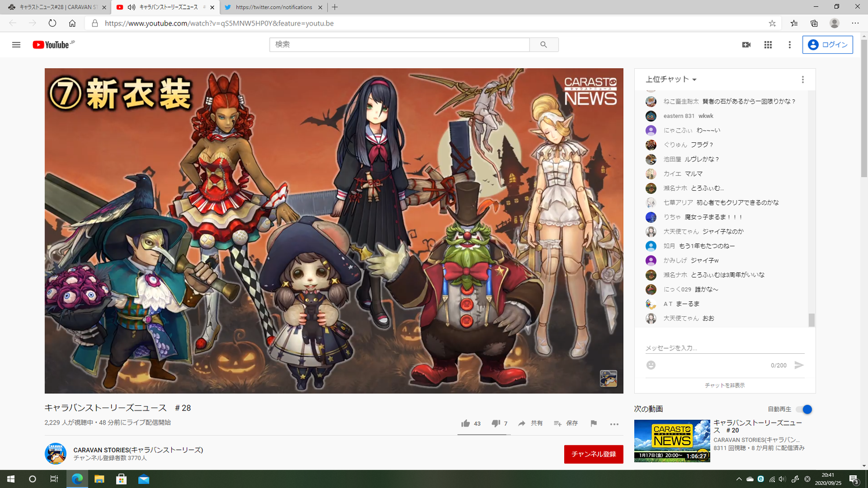The height and width of the screenshot is (488, 868).
Task: Click the chat message input field
Action: (723, 348)
